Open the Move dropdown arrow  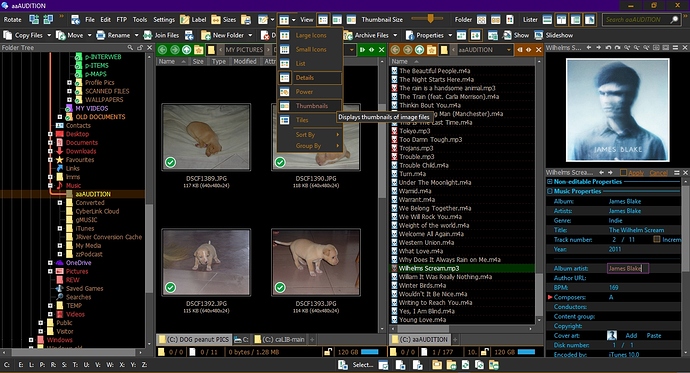(x=89, y=35)
